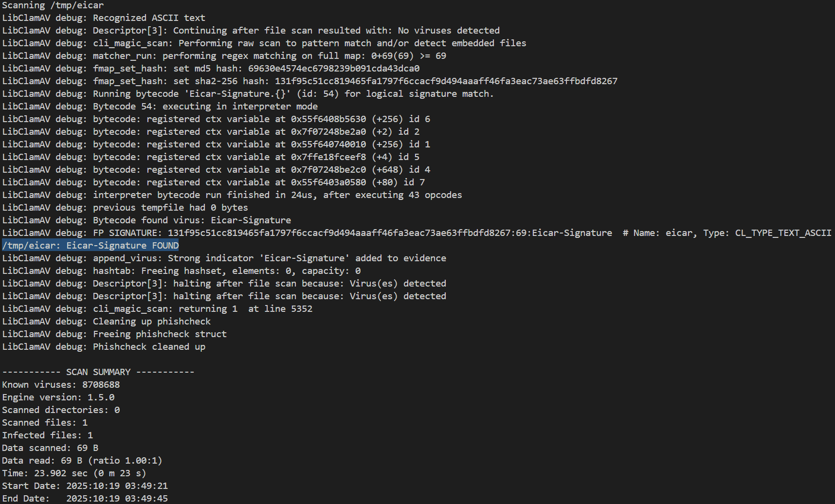Click the 'Infected files: 1' line
Screen dimensions: 835x504
tap(47, 435)
